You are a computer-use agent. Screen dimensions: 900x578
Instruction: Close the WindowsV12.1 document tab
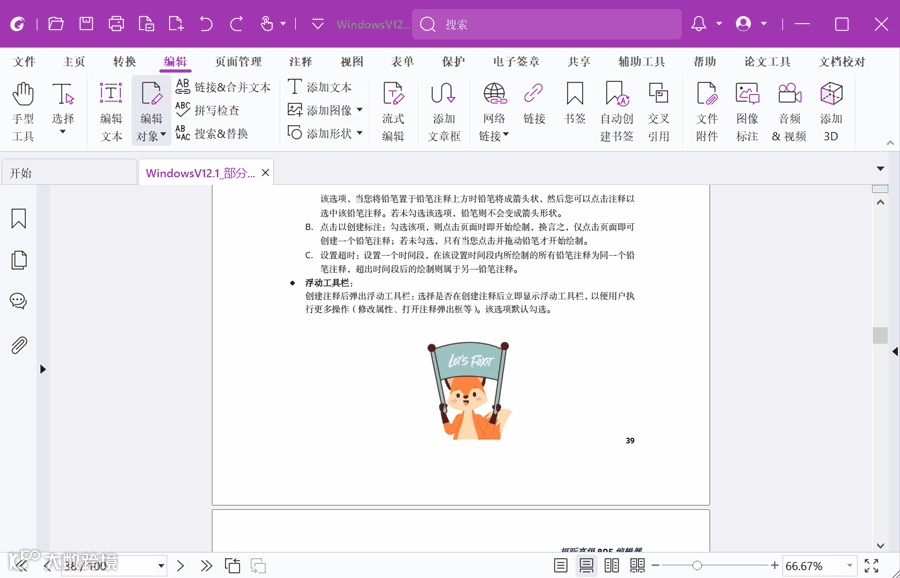tap(265, 173)
